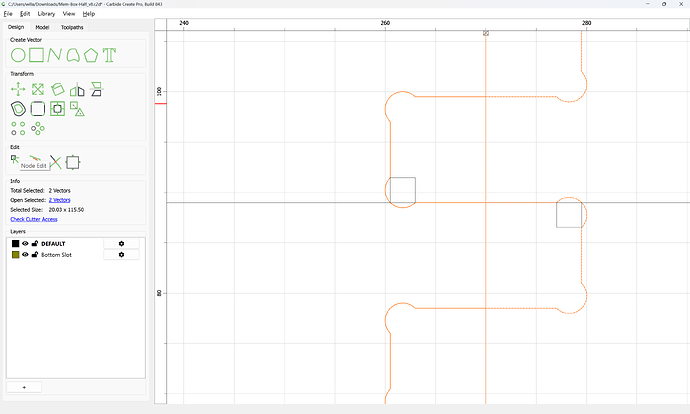Select the Circle create vector tool

[x=18, y=55]
